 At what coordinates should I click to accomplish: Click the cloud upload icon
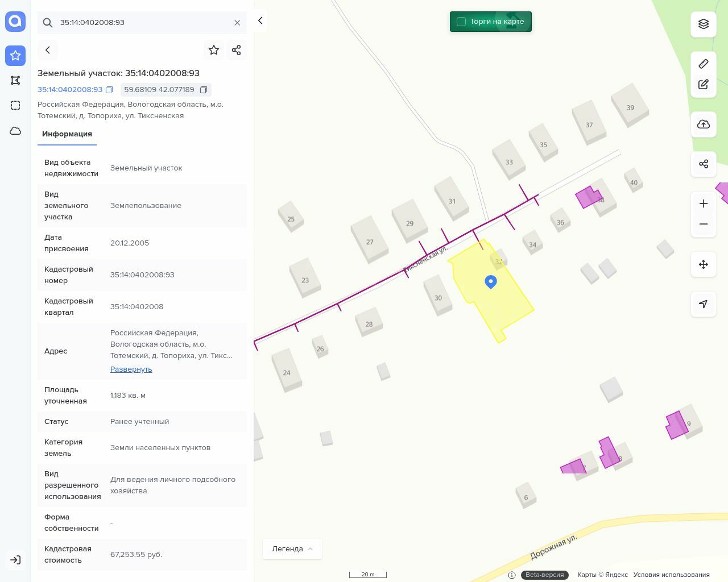[704, 124]
